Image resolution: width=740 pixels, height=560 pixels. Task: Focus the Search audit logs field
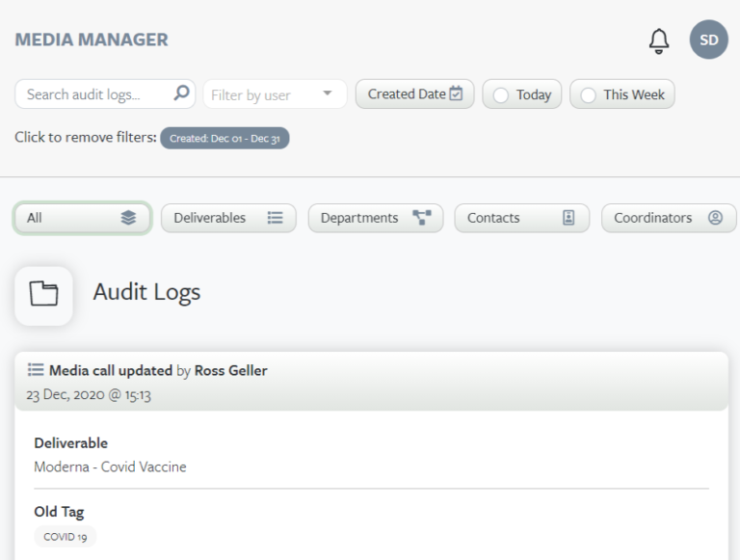point(105,93)
